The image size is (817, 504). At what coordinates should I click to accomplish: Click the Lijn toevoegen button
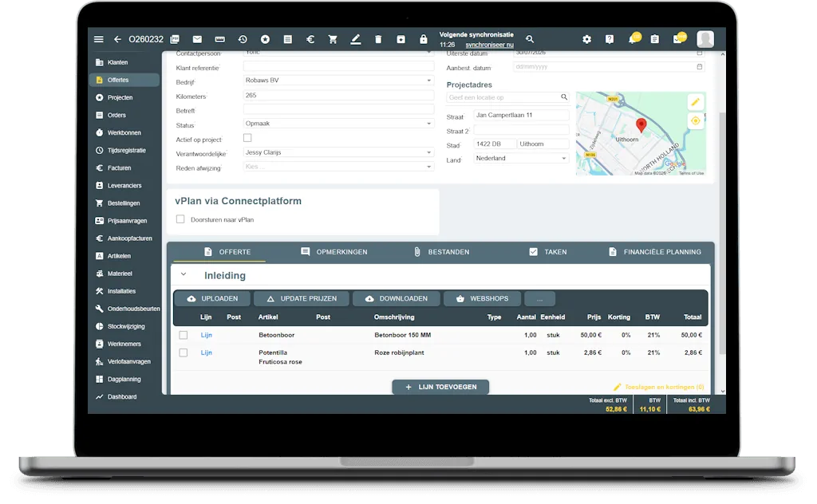[x=440, y=387]
